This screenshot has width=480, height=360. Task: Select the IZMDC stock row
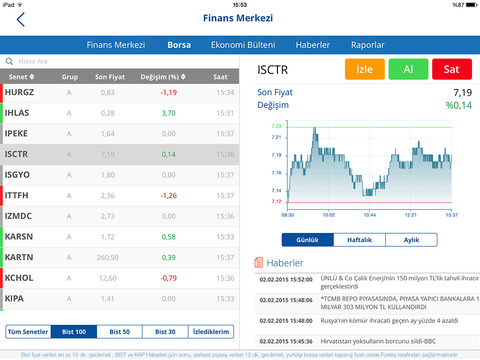pos(120,216)
